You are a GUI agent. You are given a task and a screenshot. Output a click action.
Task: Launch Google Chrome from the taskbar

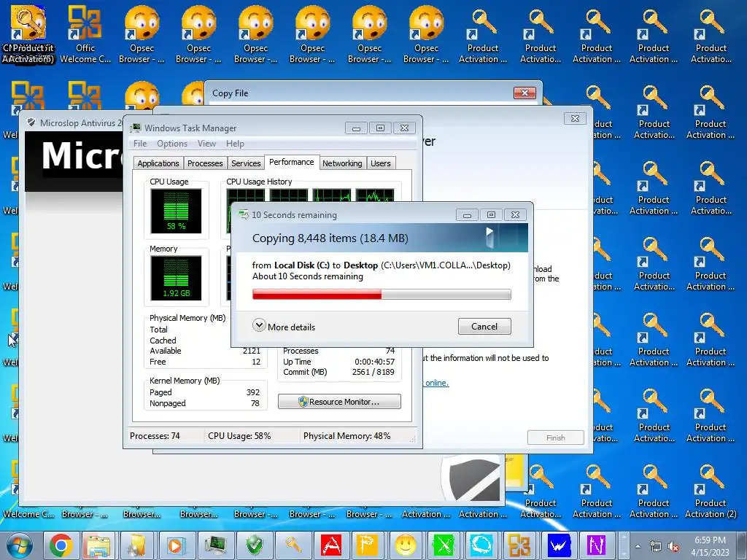tap(61, 545)
